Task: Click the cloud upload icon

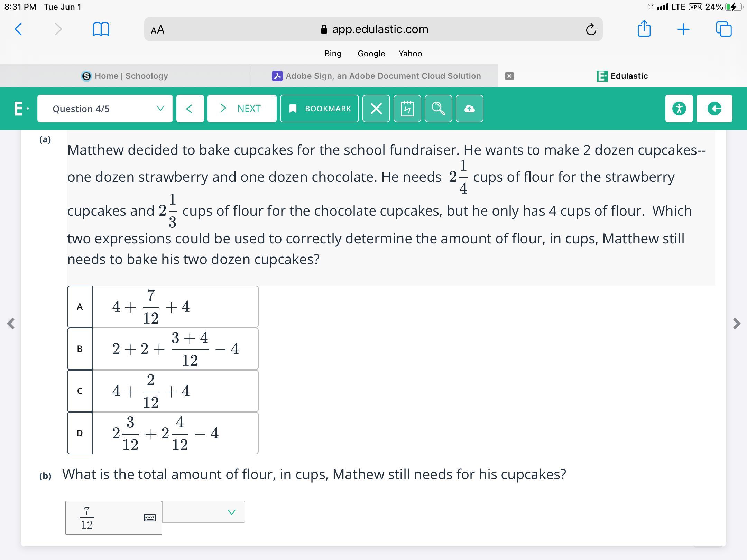Action: [469, 109]
